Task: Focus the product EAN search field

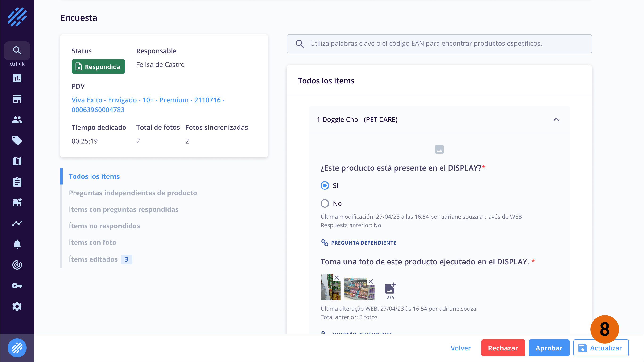Action: click(439, 44)
